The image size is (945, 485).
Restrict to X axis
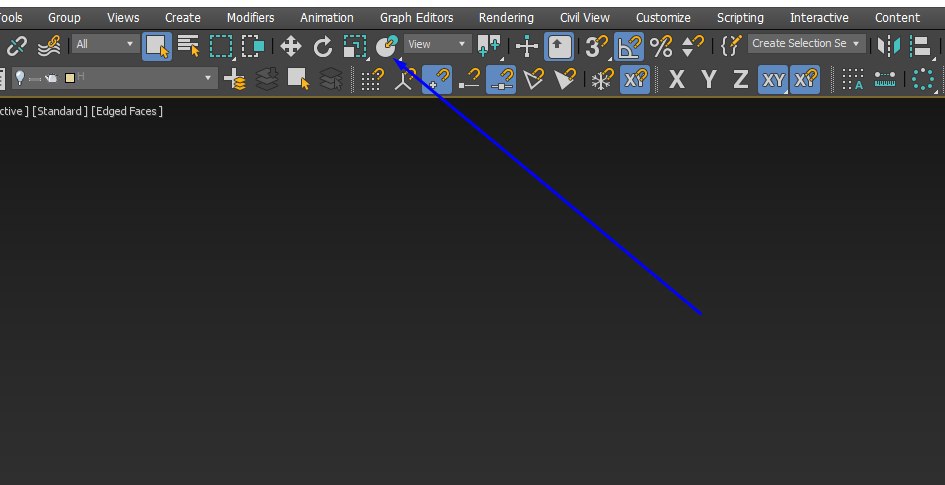pos(677,80)
